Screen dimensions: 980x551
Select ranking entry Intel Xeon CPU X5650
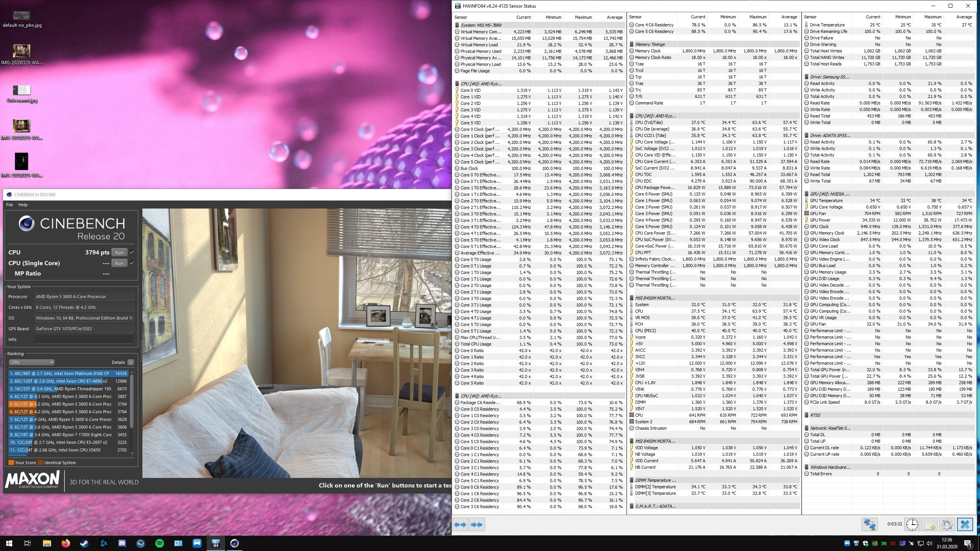pos(69,450)
